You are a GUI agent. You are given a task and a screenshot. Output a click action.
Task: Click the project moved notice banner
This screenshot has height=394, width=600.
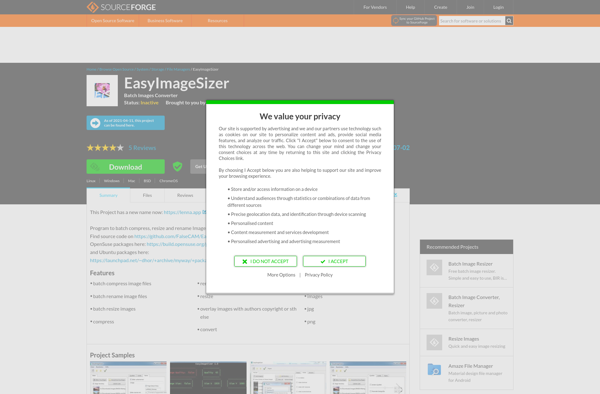(126, 123)
